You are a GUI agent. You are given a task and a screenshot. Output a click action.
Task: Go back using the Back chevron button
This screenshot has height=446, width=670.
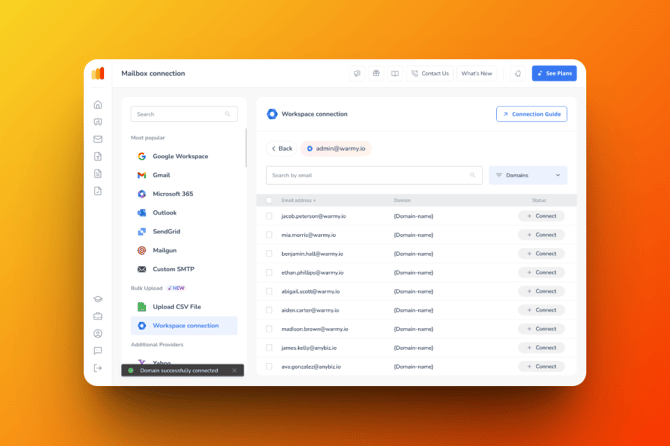pos(282,148)
